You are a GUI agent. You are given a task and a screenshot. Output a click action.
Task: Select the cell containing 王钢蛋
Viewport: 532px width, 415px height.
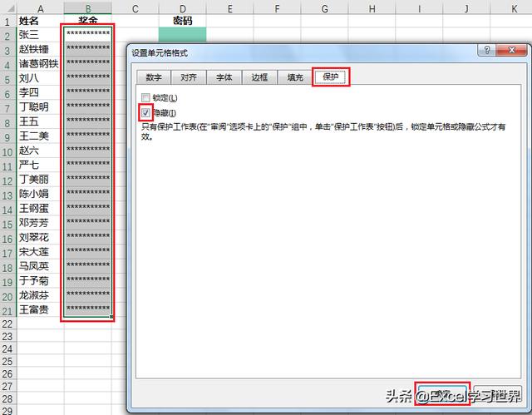pyautogui.click(x=41, y=209)
